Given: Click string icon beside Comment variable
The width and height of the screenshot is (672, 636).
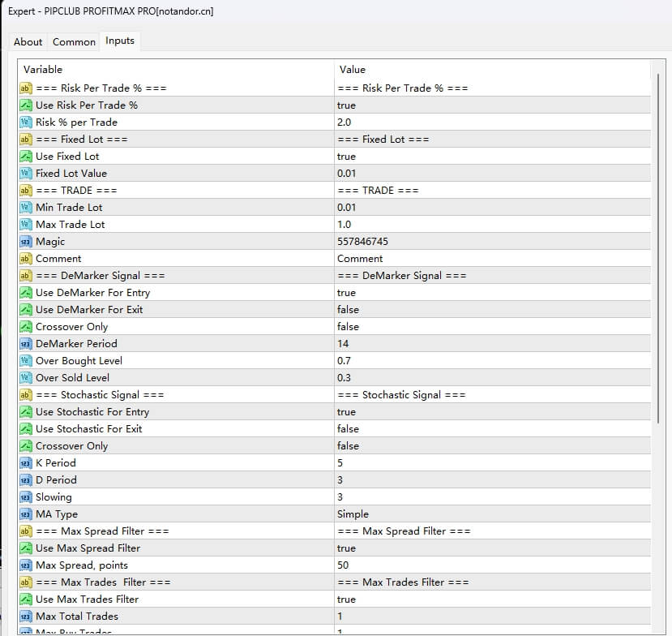Looking at the screenshot, I should (26, 259).
